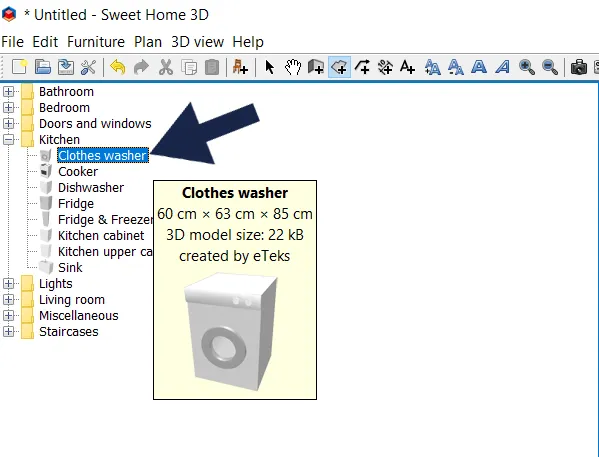Save the home with the disk icon
The image size is (599, 457).
click(66, 67)
